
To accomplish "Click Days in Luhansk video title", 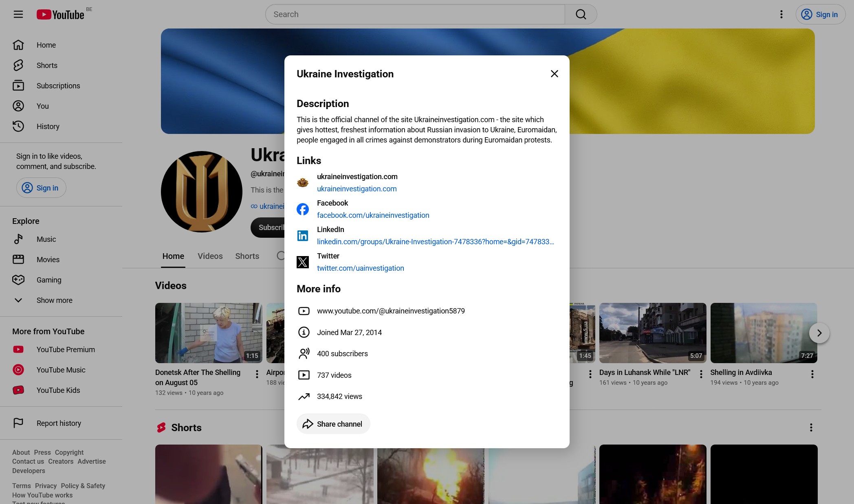I will click(x=645, y=373).
